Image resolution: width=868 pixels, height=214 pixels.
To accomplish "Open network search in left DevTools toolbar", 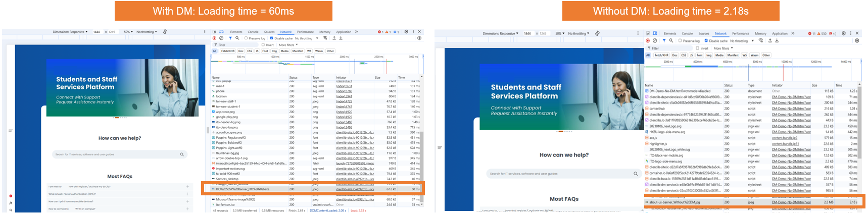I will 237,38.
